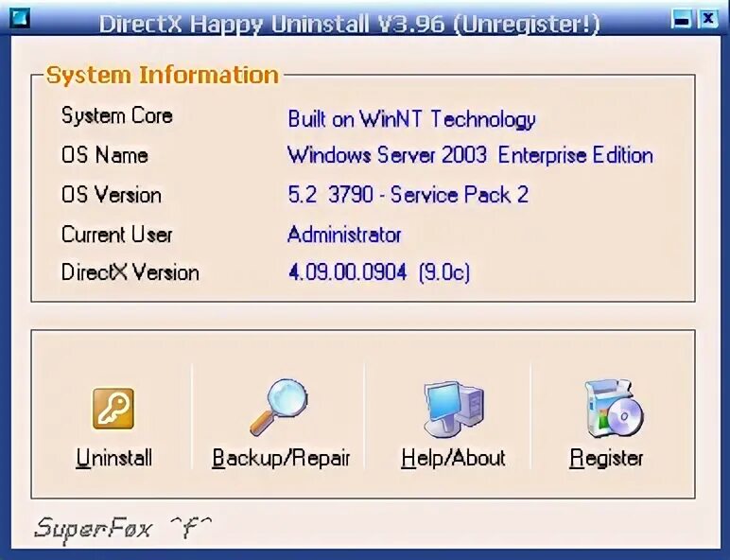The image size is (730, 560).
Task: Click '5.2 3790 - Service Pack 2' value
Action: 408,195
